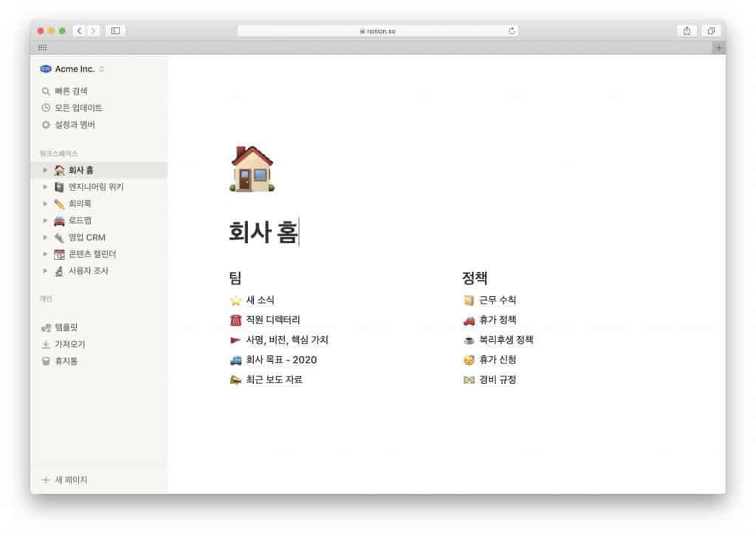Click the notion.so address bar
This screenshot has height=534, width=756.
coord(377,30)
